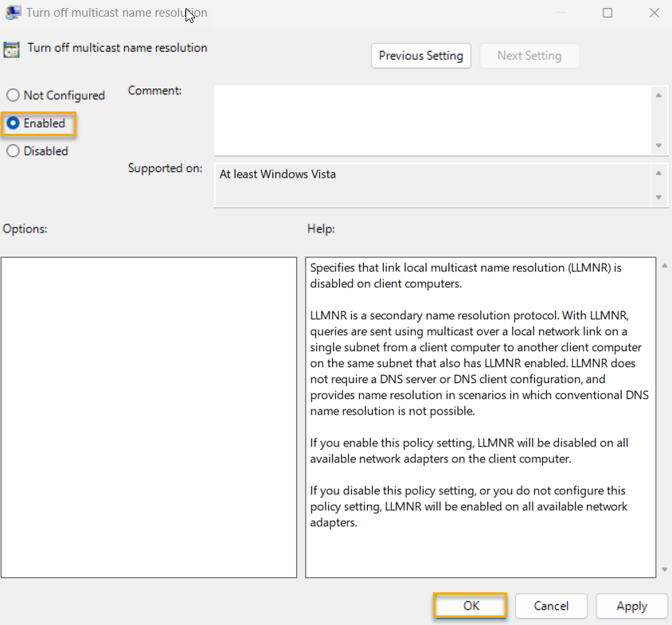Screen dimensions: 672x625
Task: Click the policy icon beside the setting title
Action: pos(11,49)
